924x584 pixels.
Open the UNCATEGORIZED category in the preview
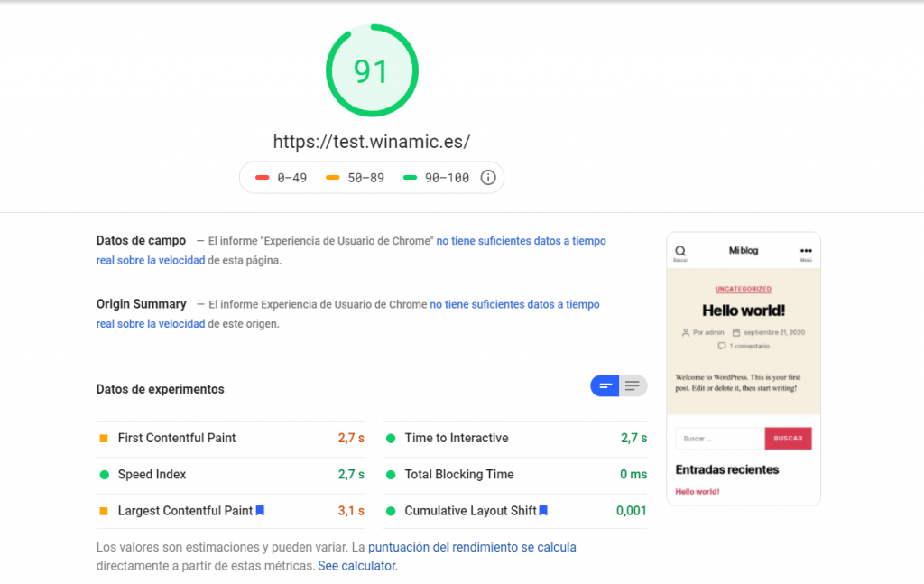click(743, 289)
